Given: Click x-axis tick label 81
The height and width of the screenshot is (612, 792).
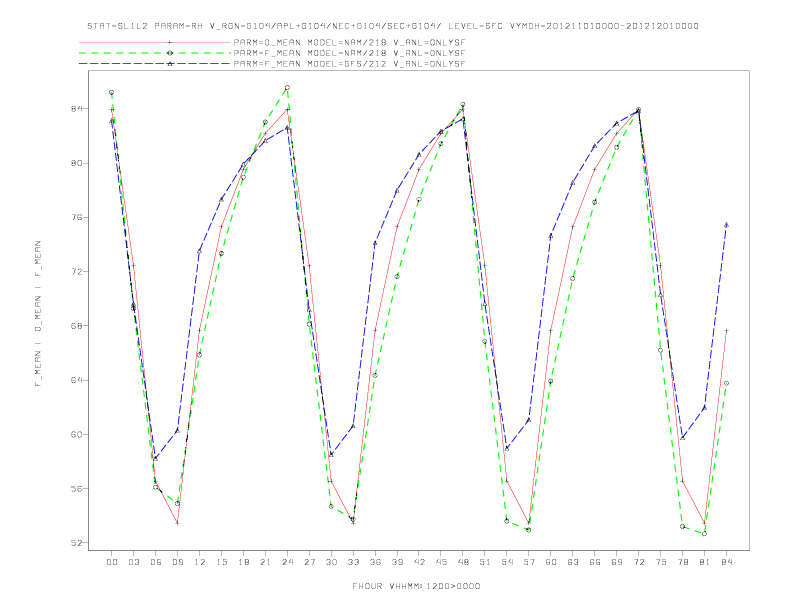Looking at the screenshot, I should (x=705, y=562).
